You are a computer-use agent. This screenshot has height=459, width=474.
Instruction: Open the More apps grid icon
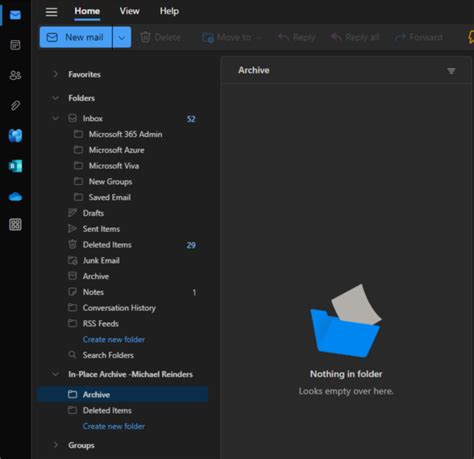pos(15,225)
